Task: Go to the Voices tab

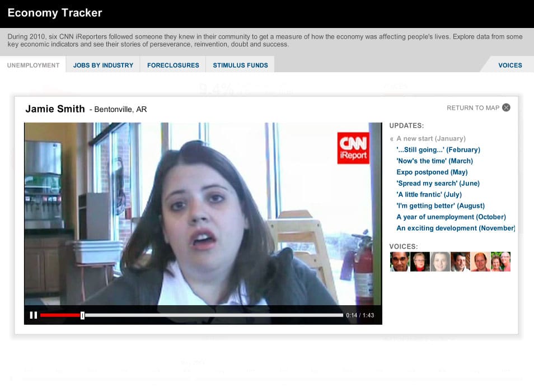Action: 510,65
